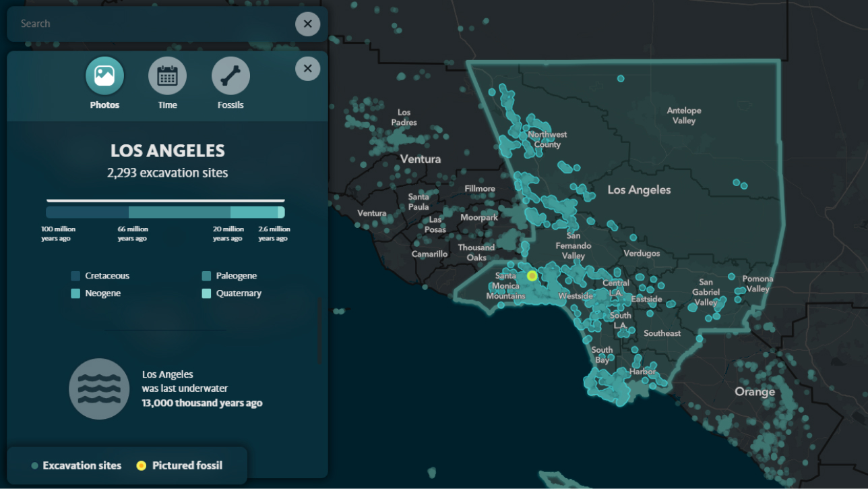Select the Cretaceous legend swatch

[75, 276]
